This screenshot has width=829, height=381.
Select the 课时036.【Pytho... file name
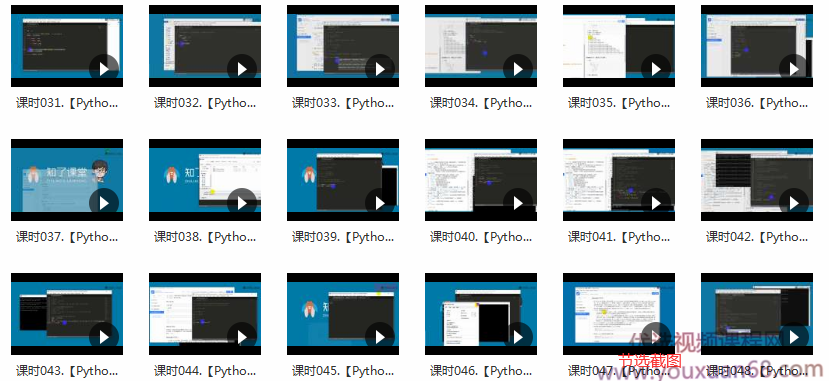coord(757,103)
